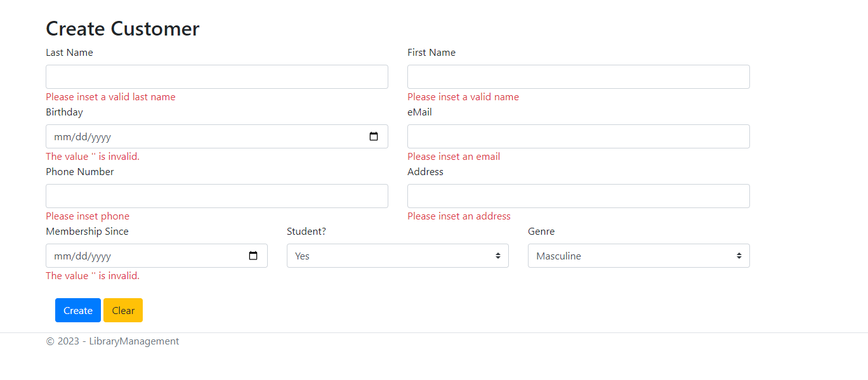Click the Create button
The height and width of the screenshot is (380, 868).
point(77,310)
